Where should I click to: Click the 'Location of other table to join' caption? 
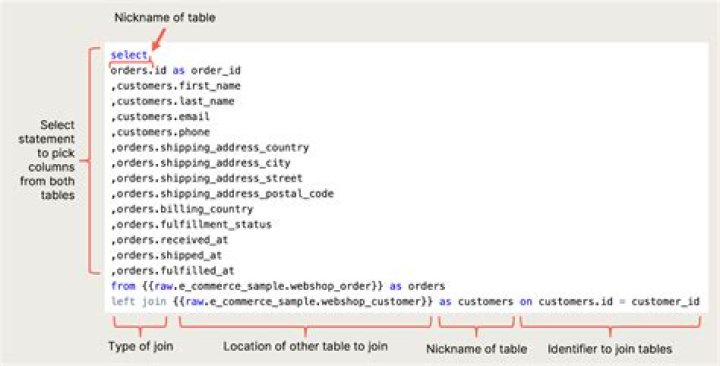(x=305, y=346)
